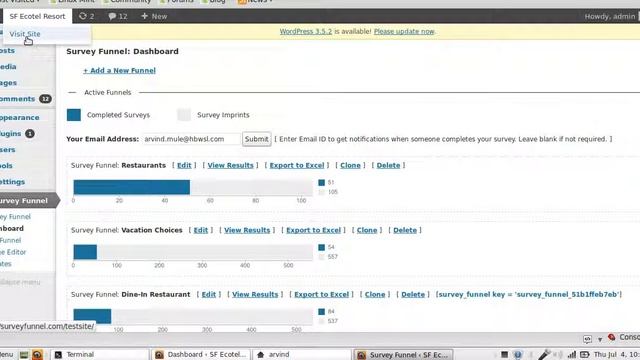The width and height of the screenshot is (640, 360).
Task: Click the Vacation Choices blue progress bar
Action: (85, 252)
